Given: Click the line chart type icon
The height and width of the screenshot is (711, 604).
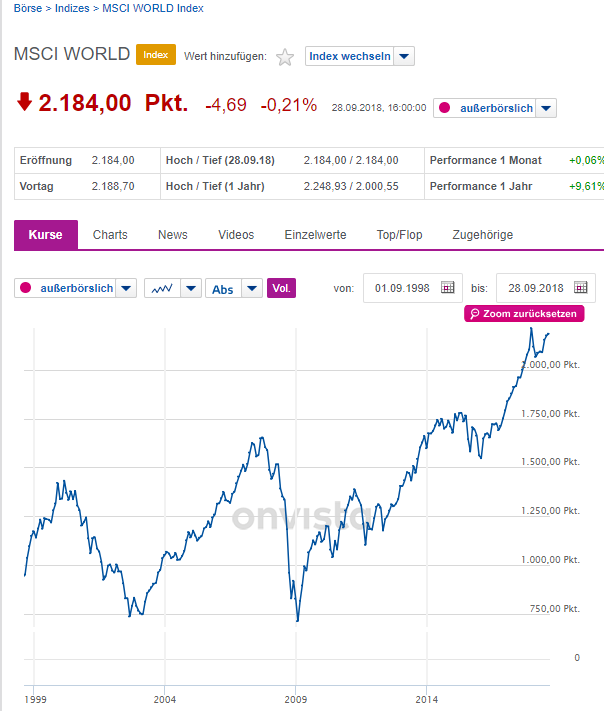Looking at the screenshot, I should 162,288.
